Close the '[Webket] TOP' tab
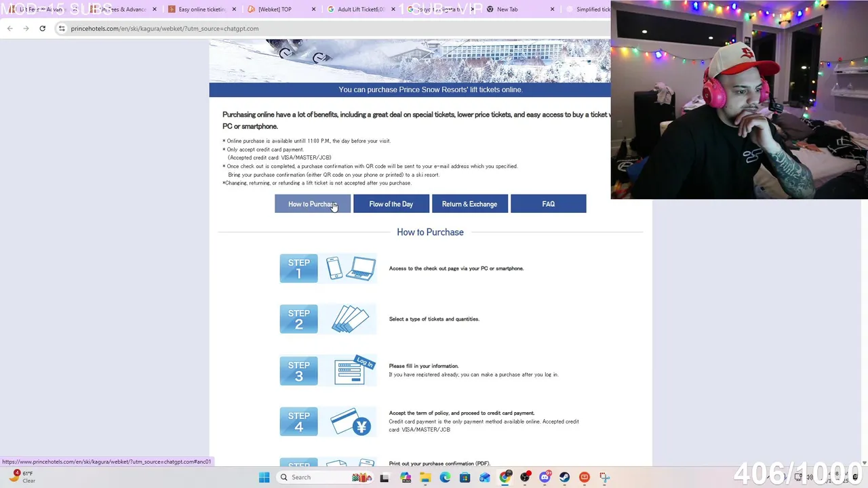Image resolution: width=868 pixels, height=488 pixels. 313,9
